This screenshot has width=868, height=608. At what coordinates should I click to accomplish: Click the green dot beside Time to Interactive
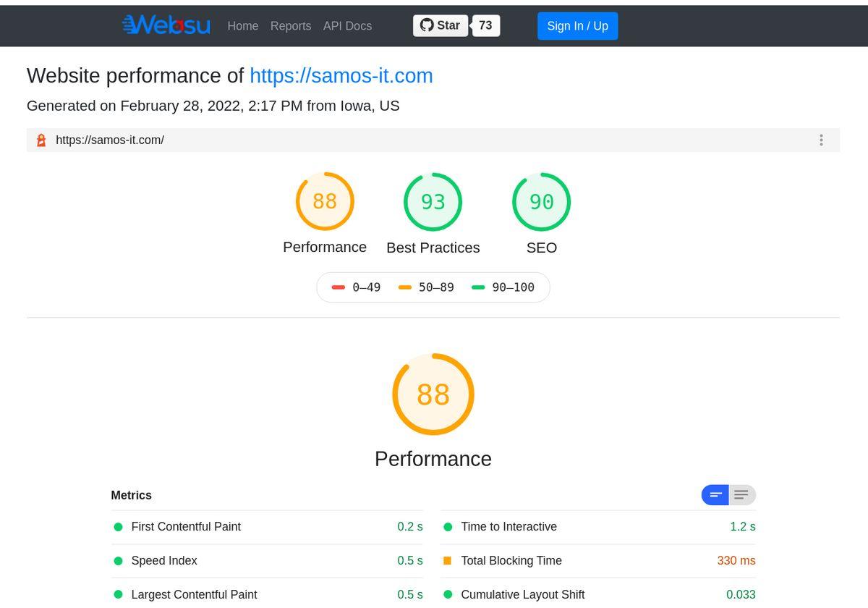coord(448,527)
